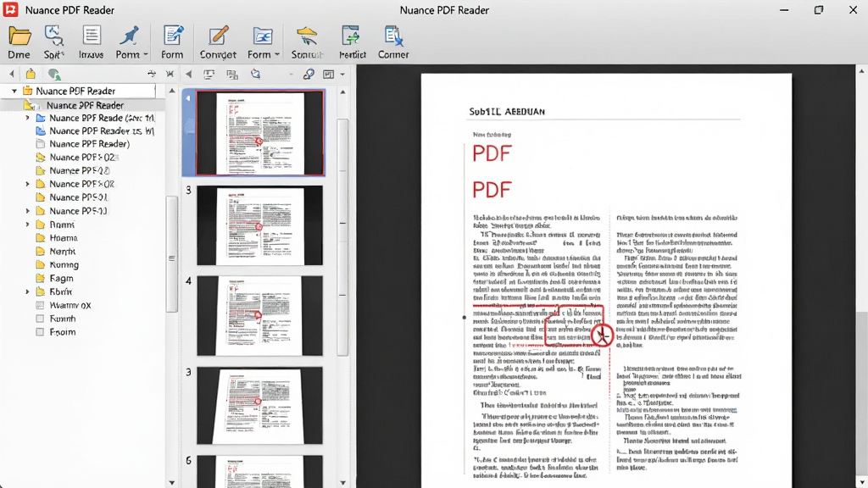This screenshot has height=488, width=868.
Task: Click the Conrget pencil toolbar icon
Action: 218,36
